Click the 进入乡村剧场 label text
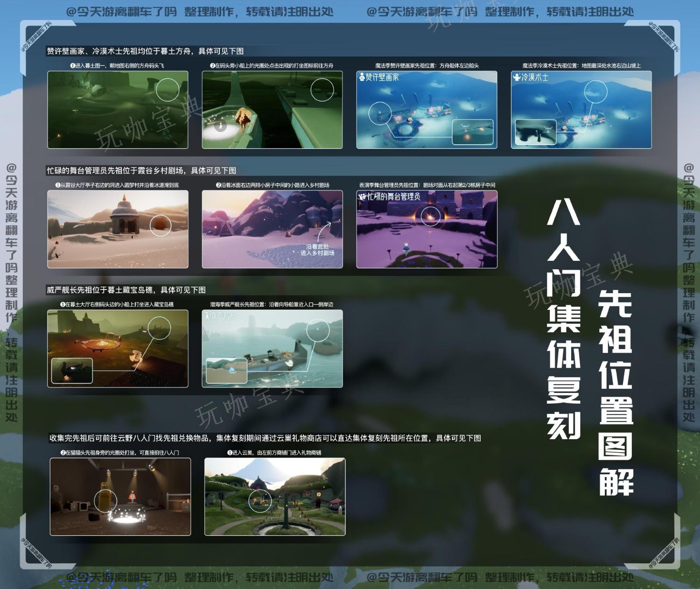 point(317,253)
